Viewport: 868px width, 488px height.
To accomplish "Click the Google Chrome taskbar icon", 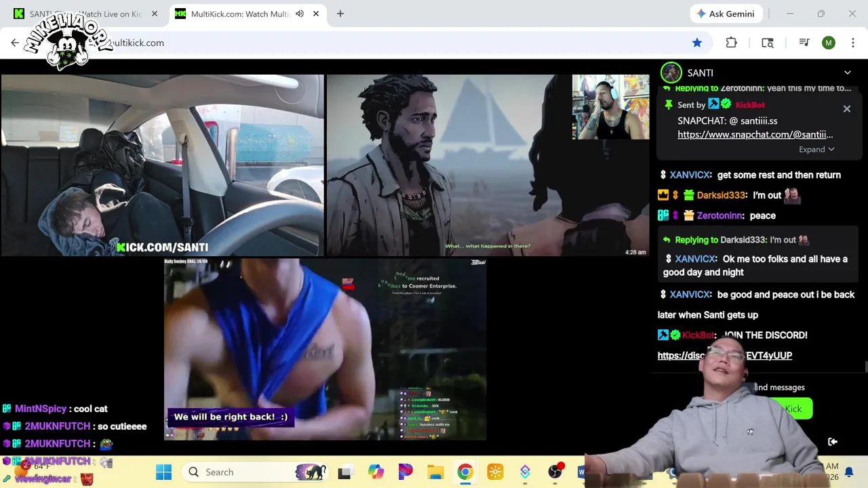I will click(x=465, y=472).
